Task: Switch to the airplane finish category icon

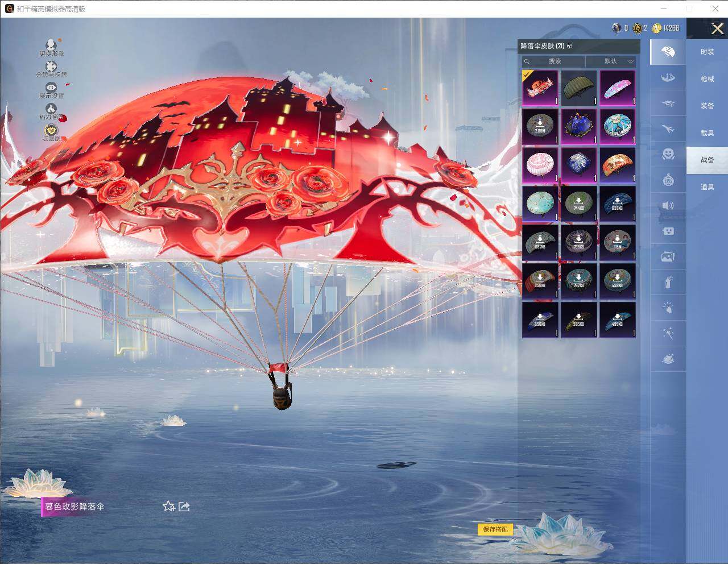Action: (668, 130)
